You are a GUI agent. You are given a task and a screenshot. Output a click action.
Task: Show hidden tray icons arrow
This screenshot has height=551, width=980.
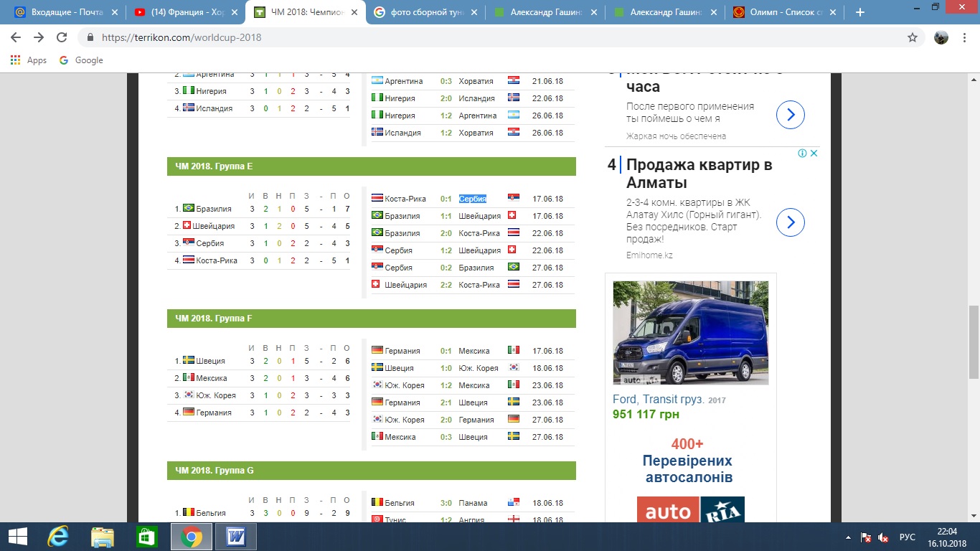(849, 537)
